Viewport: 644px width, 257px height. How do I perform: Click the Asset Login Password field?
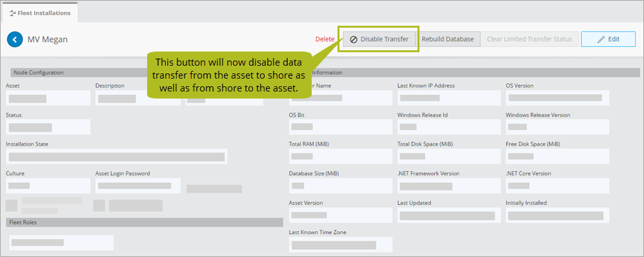tap(137, 186)
